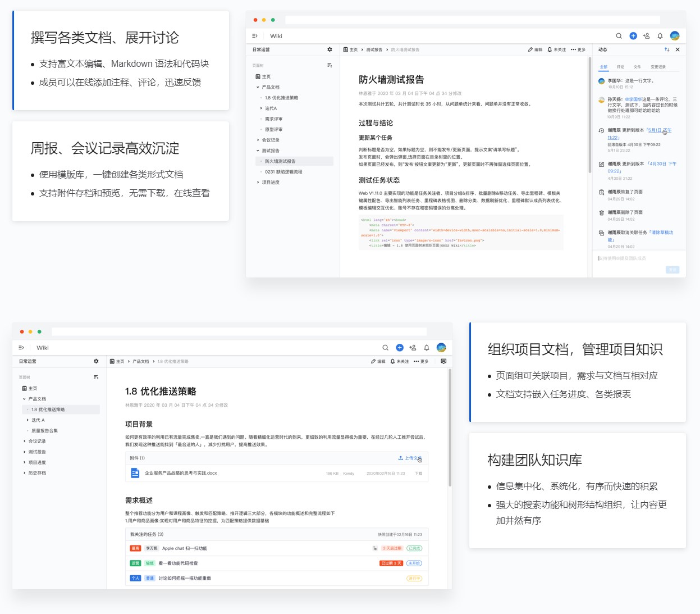Click 页面树 sort icon in lower window sidebar
This screenshot has height=614, width=700.
point(96,377)
